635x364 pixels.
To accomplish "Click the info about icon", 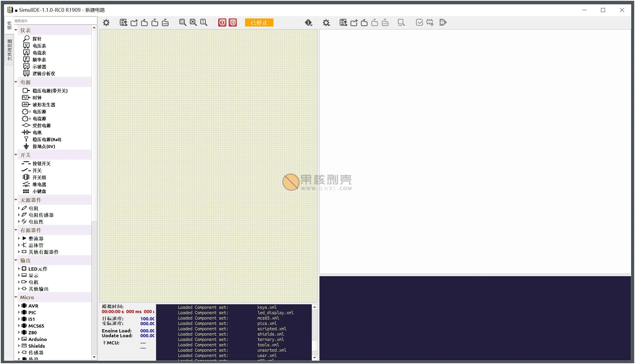I will tap(309, 23).
